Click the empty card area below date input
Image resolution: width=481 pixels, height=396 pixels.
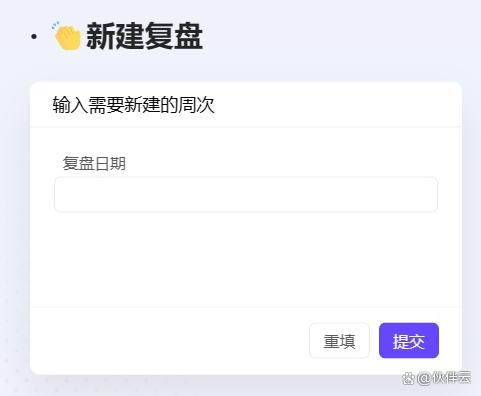[246, 258]
